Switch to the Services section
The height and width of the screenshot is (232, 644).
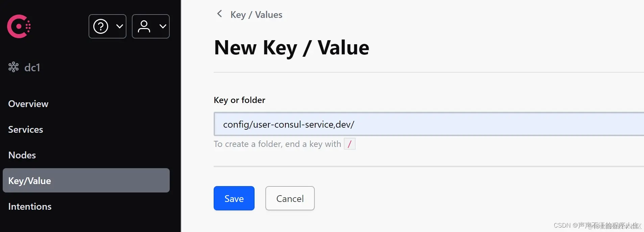point(25,129)
